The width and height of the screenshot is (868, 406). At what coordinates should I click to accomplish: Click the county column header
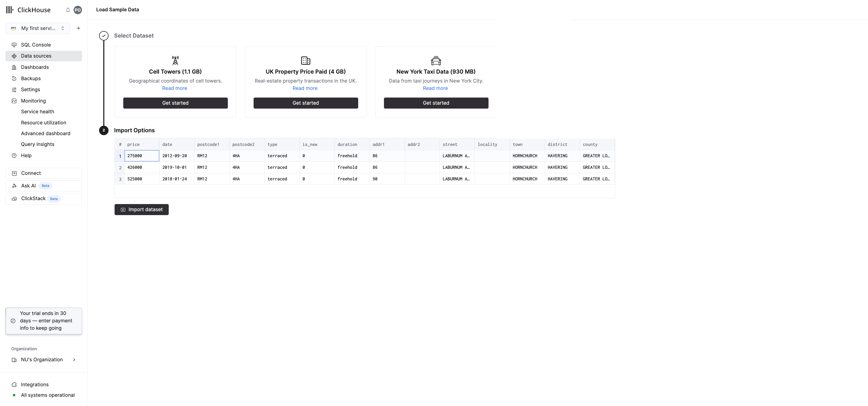(597, 144)
